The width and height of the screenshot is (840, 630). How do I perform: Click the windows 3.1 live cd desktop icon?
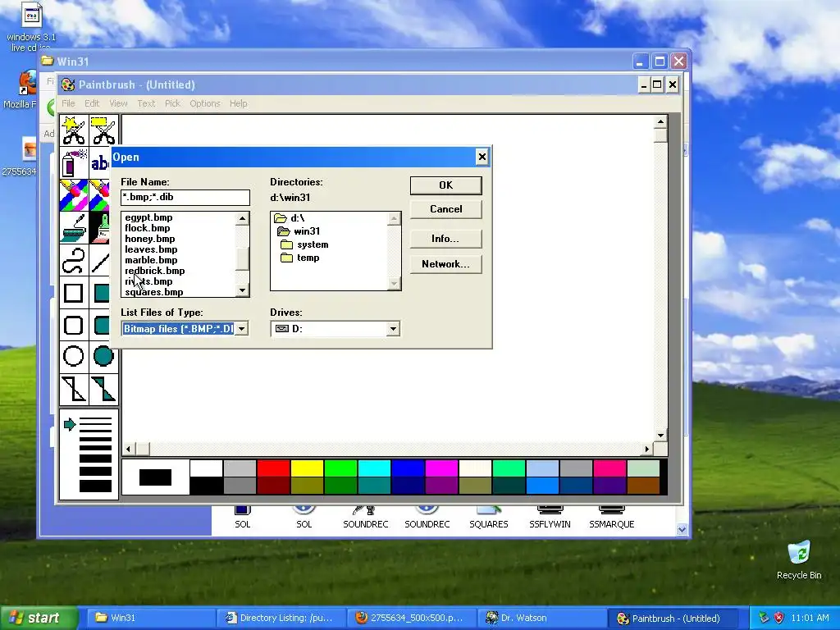(x=30, y=27)
